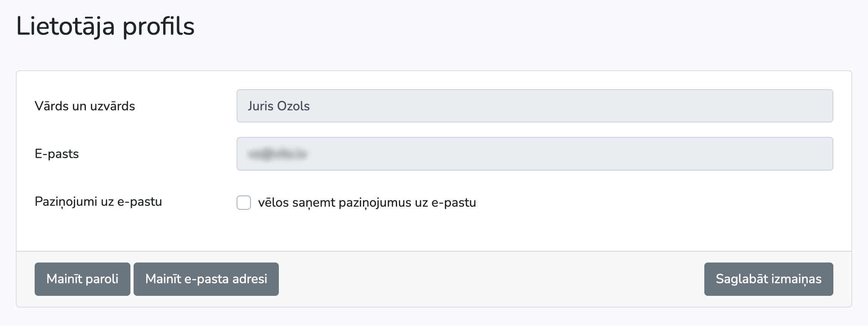Click the 'Paziņojumi uz e-pastu' row label
The width and height of the screenshot is (868, 326).
[x=98, y=201]
